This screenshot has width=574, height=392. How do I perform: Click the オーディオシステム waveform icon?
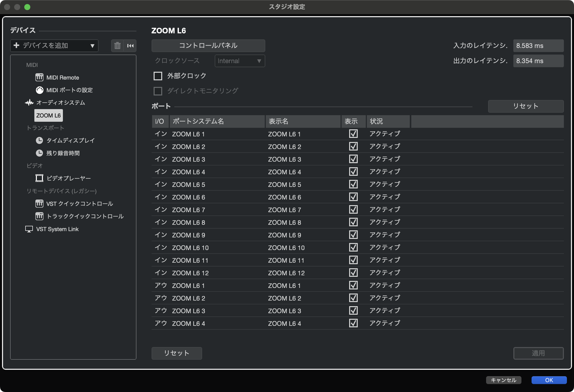[x=29, y=103]
